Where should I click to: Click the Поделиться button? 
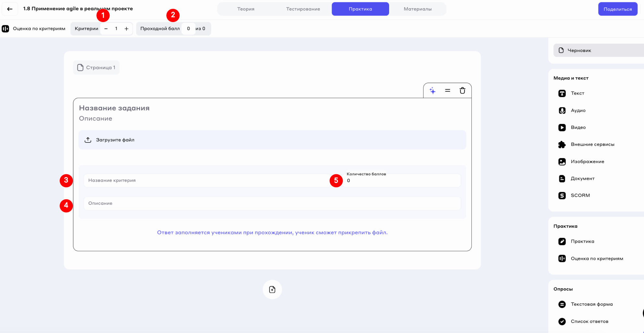tap(617, 9)
